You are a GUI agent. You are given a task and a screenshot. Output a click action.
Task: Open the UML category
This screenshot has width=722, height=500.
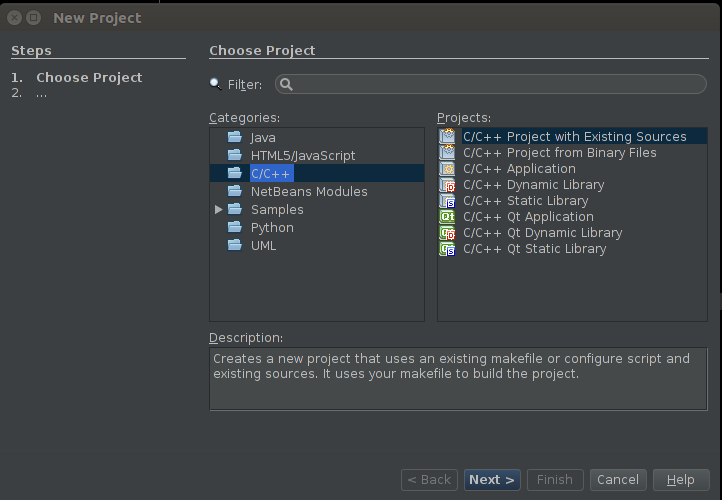click(263, 245)
